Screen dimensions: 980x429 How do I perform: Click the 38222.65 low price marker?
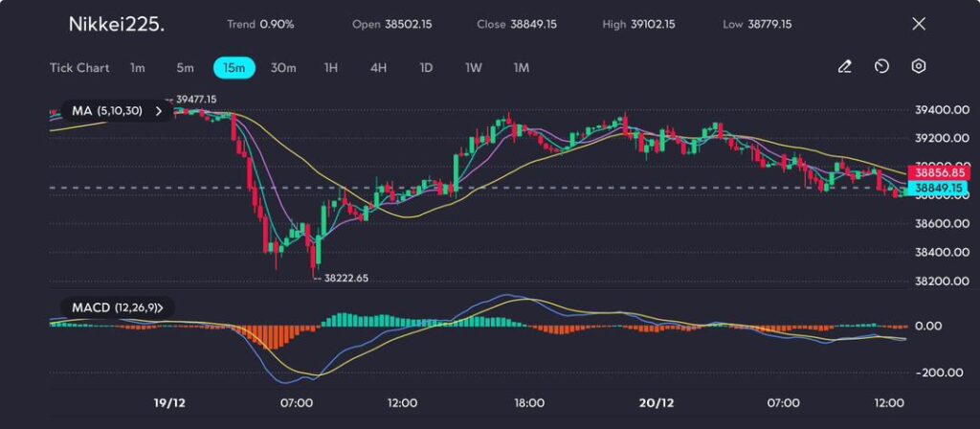(x=346, y=278)
